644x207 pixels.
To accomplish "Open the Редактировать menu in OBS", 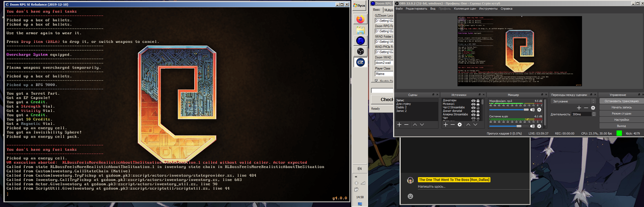I will click(x=416, y=9).
